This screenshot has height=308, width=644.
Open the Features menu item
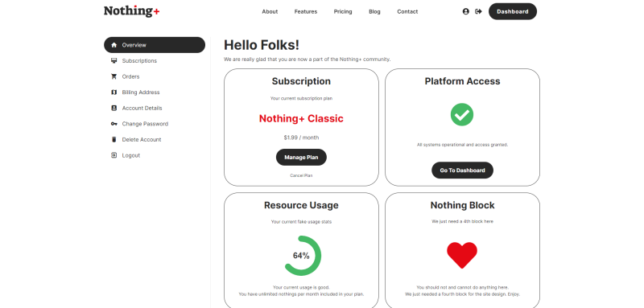[306, 11]
